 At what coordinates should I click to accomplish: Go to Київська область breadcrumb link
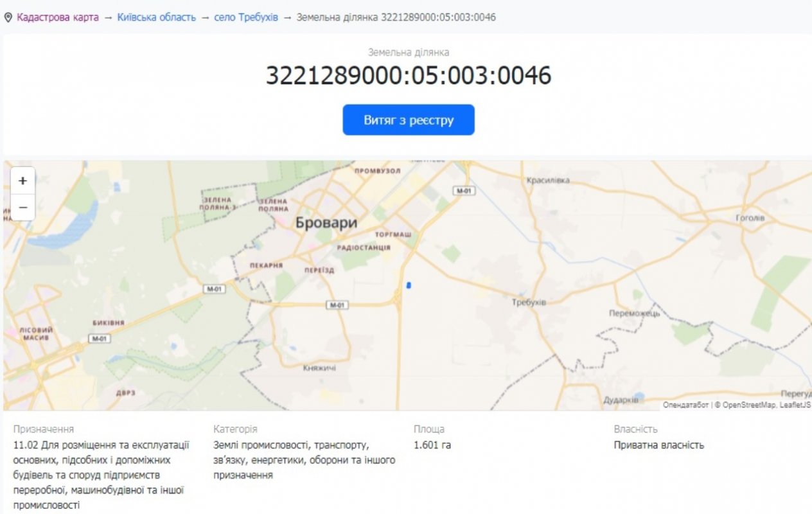(156, 17)
